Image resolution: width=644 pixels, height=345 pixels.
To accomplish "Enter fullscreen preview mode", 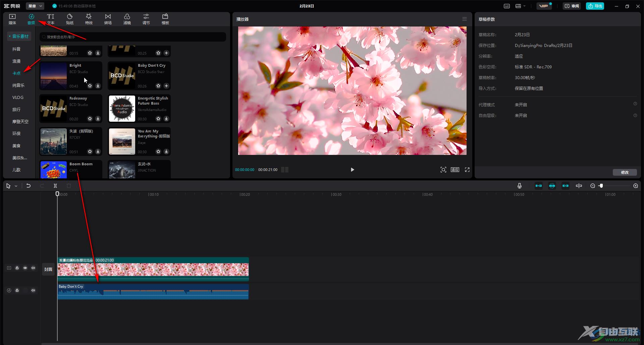I will coord(467,170).
